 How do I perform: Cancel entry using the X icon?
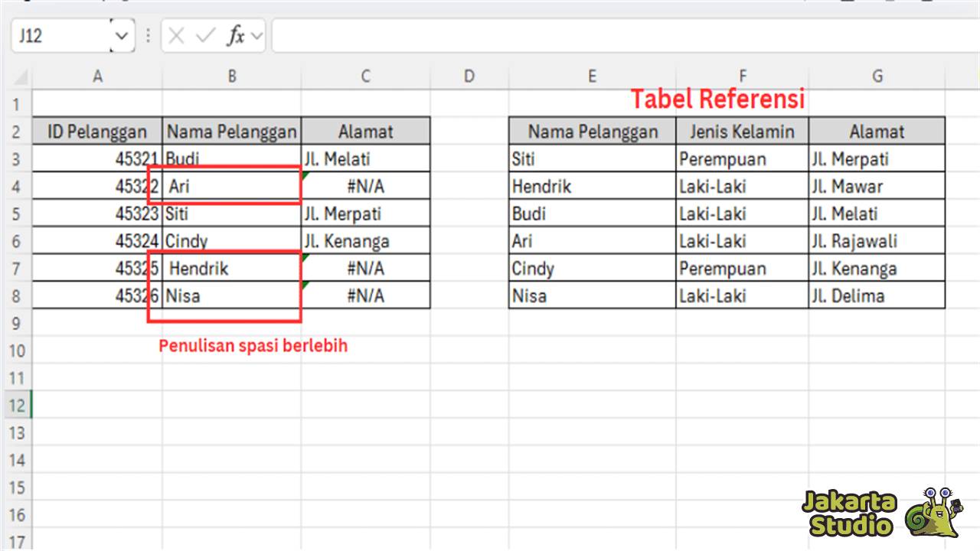click(178, 35)
